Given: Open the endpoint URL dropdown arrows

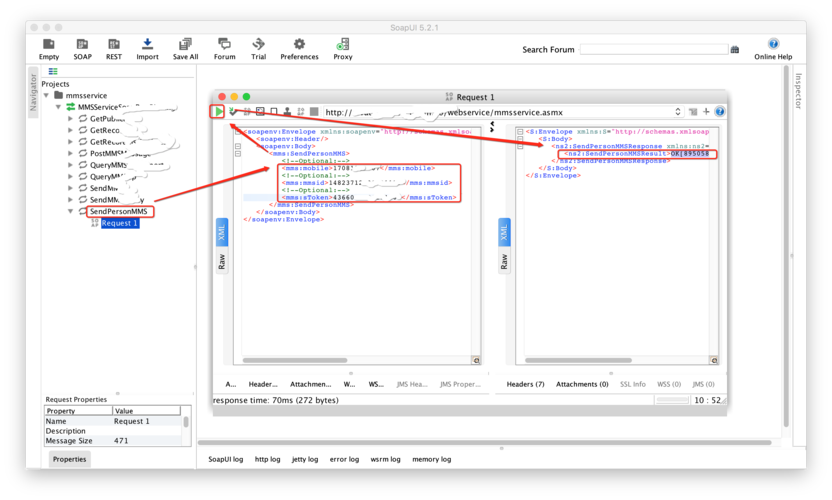Looking at the screenshot, I should [678, 111].
